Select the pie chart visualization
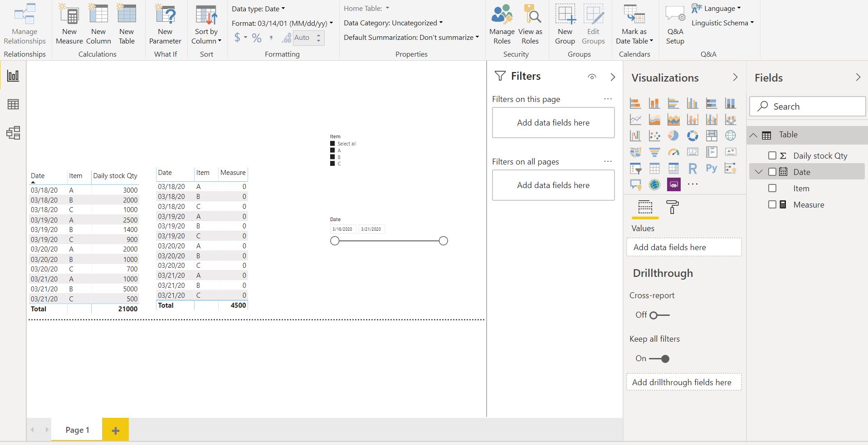Viewport: 868px width, 445px height. pos(673,135)
